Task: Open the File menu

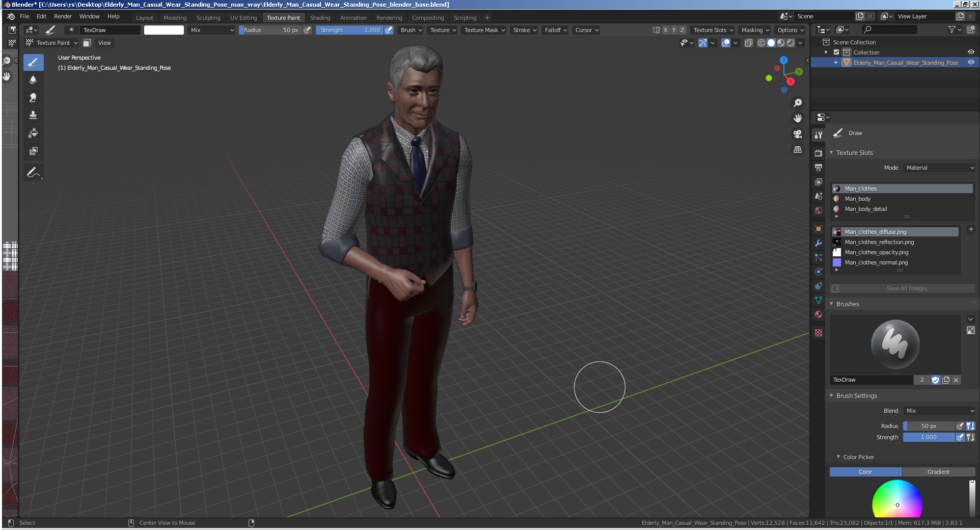Action: click(24, 16)
